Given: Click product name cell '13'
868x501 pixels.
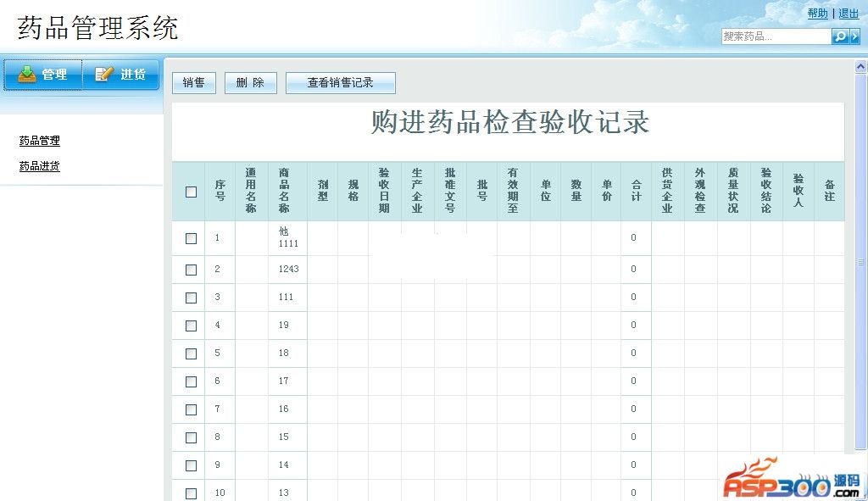Looking at the screenshot, I should coord(288,493).
